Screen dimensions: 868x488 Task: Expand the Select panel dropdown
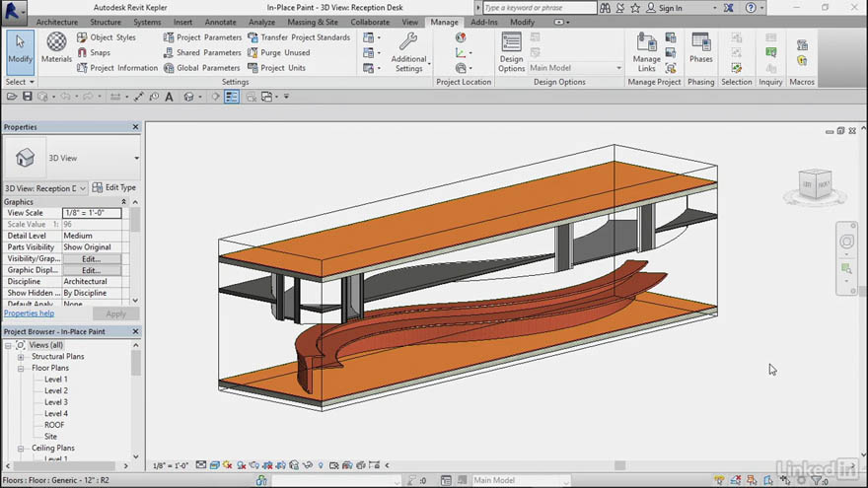[20, 82]
